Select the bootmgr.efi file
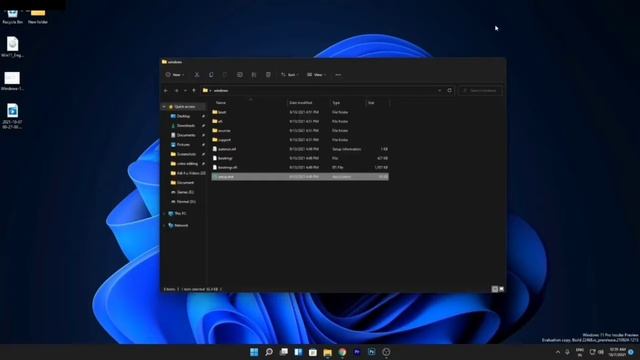 (x=300, y=167)
